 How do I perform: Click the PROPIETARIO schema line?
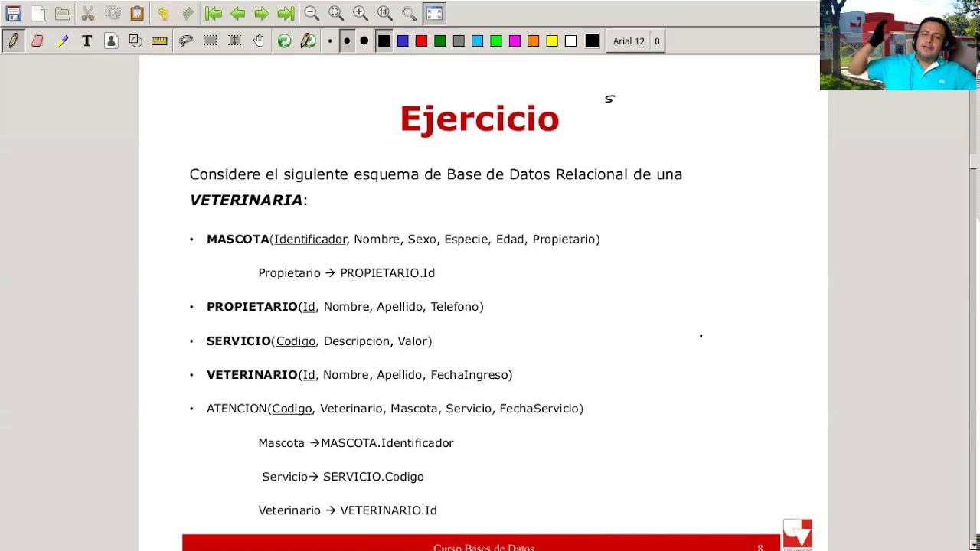(345, 307)
